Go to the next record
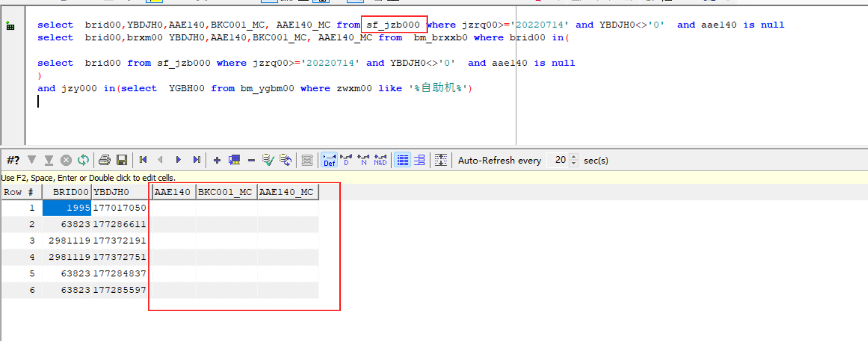The height and width of the screenshot is (341, 868). click(178, 160)
